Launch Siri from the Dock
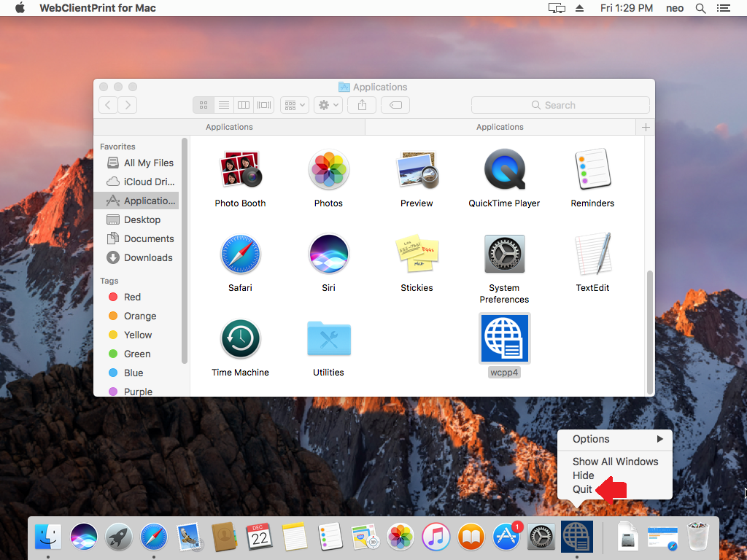 (83, 537)
